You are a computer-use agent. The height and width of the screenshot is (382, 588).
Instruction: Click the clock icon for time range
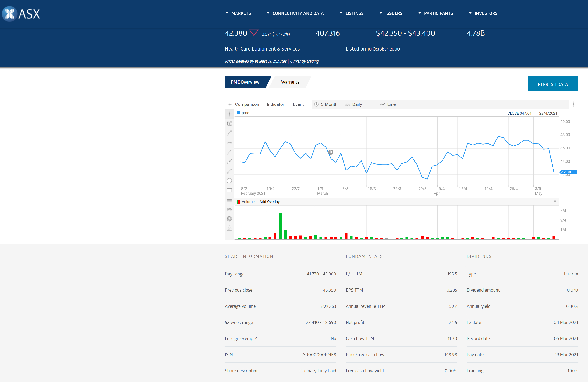(x=316, y=104)
